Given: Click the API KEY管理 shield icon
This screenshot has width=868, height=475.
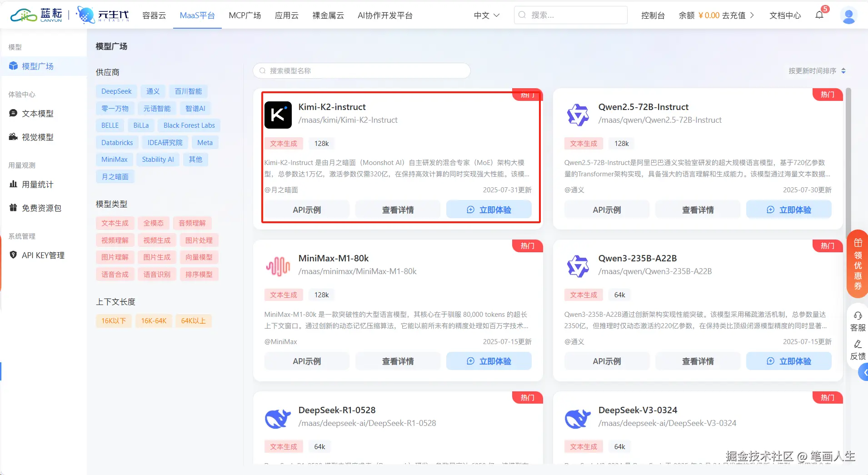Looking at the screenshot, I should (13, 255).
